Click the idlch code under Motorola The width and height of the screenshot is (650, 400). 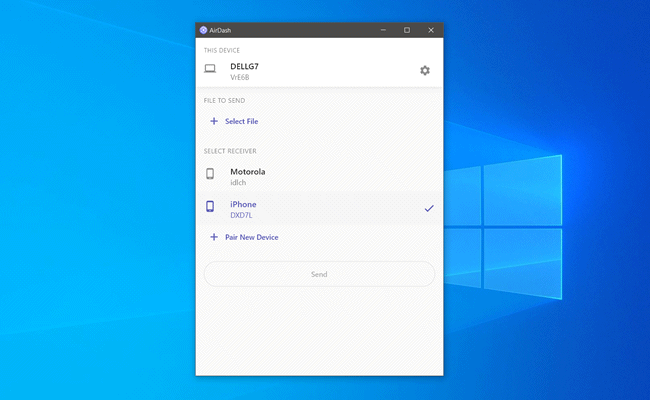click(x=238, y=182)
